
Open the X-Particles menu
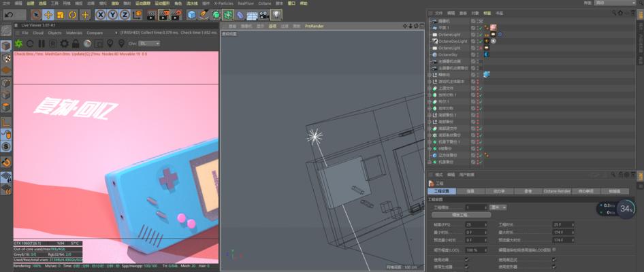(x=224, y=3)
